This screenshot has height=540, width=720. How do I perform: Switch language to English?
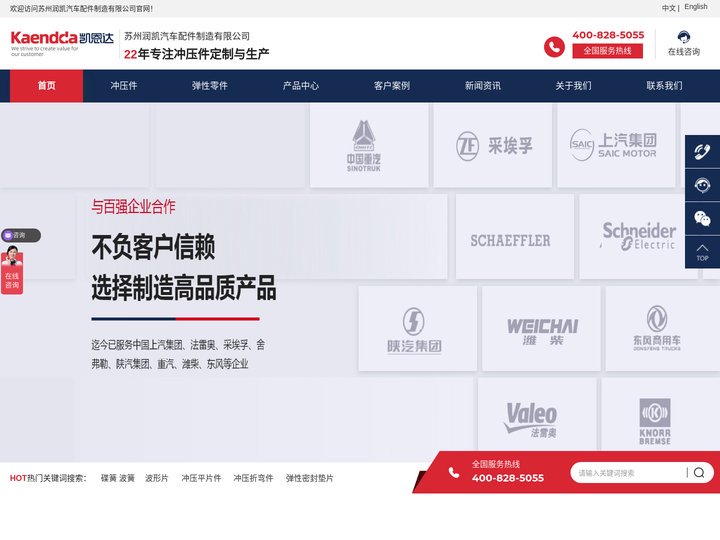point(696,7)
